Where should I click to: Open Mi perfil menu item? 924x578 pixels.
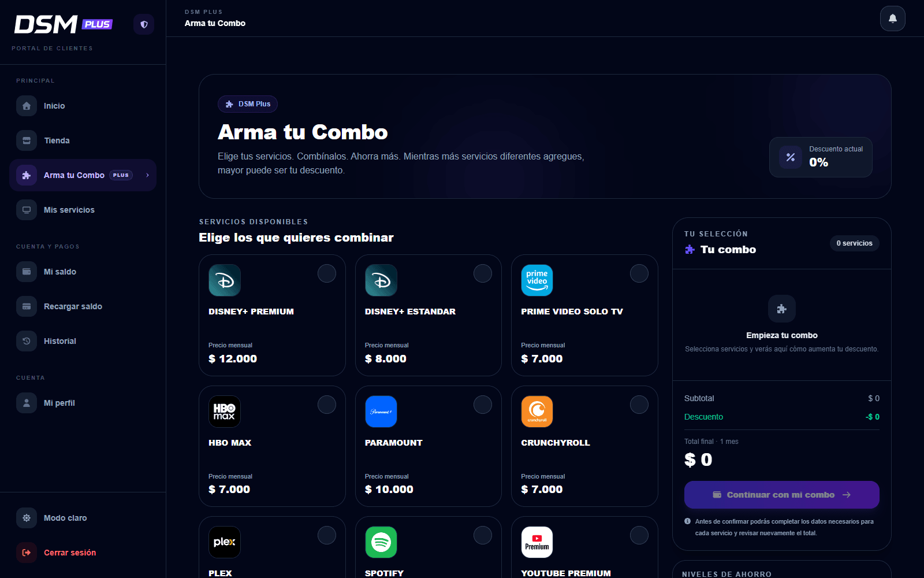(83, 403)
